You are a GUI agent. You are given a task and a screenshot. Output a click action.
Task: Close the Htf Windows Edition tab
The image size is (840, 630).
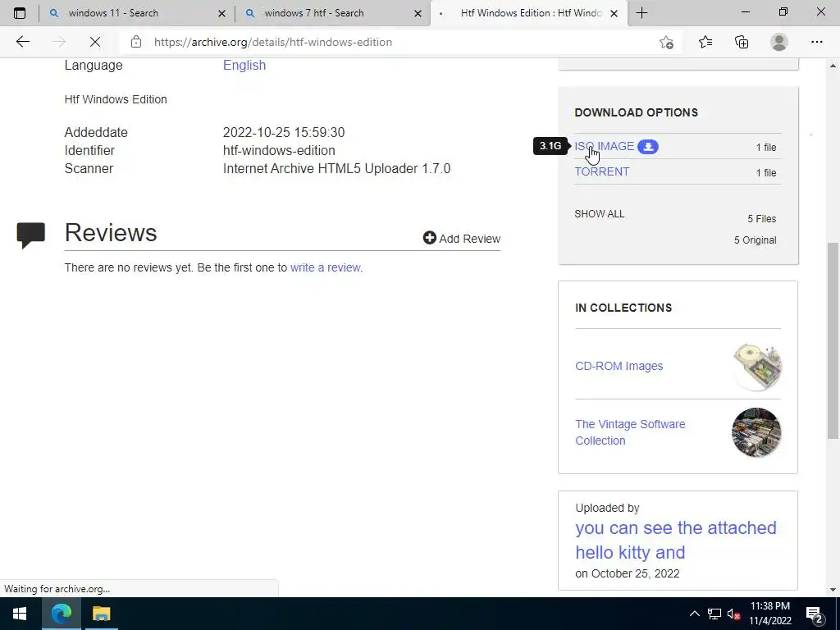point(614,13)
